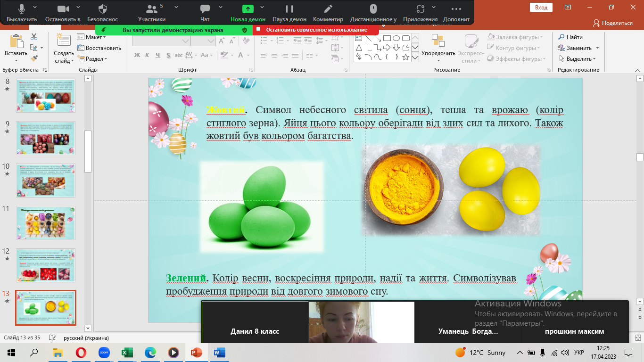This screenshot has width=644, height=362.
Task: Open Эффекты фигуры menu
Action: point(517,58)
